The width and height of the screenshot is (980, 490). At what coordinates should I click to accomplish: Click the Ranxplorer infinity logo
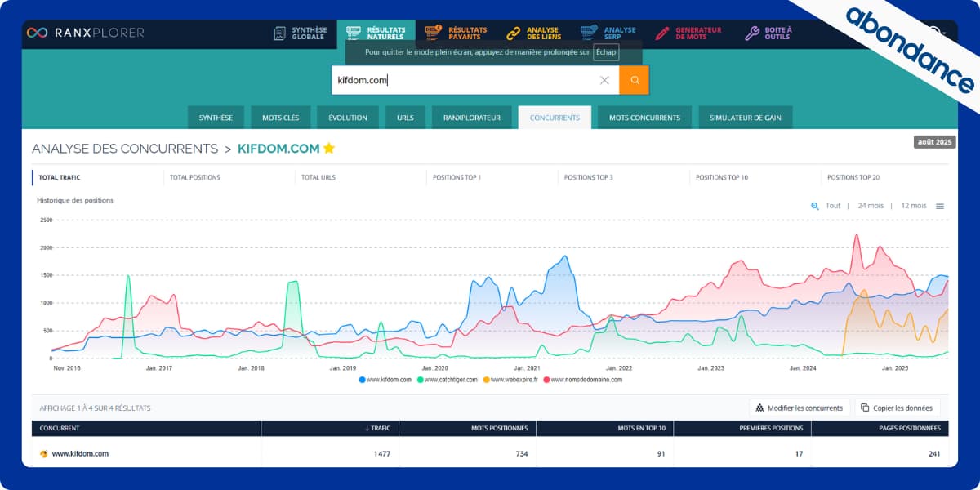[x=36, y=33]
